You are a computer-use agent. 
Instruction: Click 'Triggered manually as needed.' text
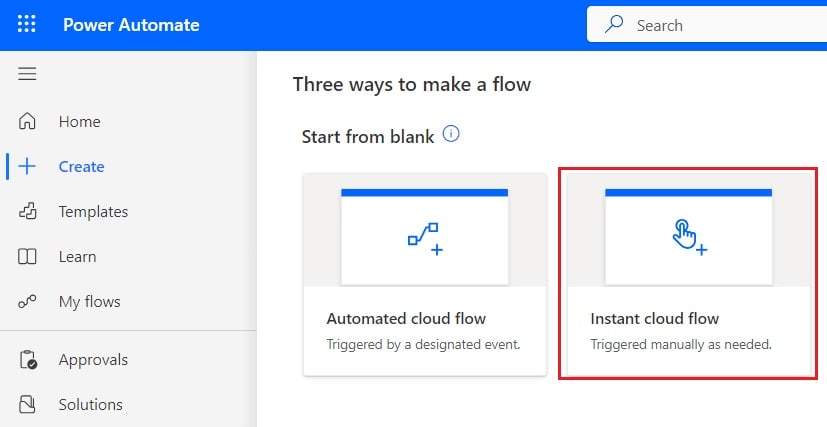pyautogui.click(x=681, y=344)
